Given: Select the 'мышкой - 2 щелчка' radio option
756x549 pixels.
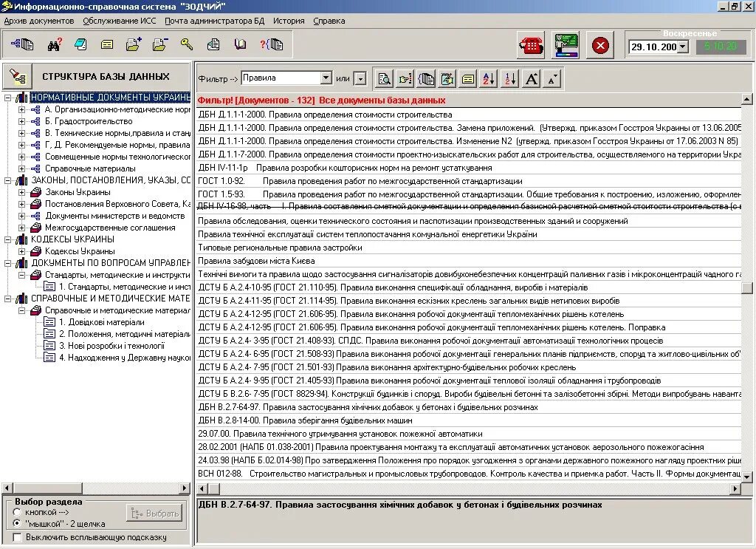Looking at the screenshot, I should pos(18,523).
